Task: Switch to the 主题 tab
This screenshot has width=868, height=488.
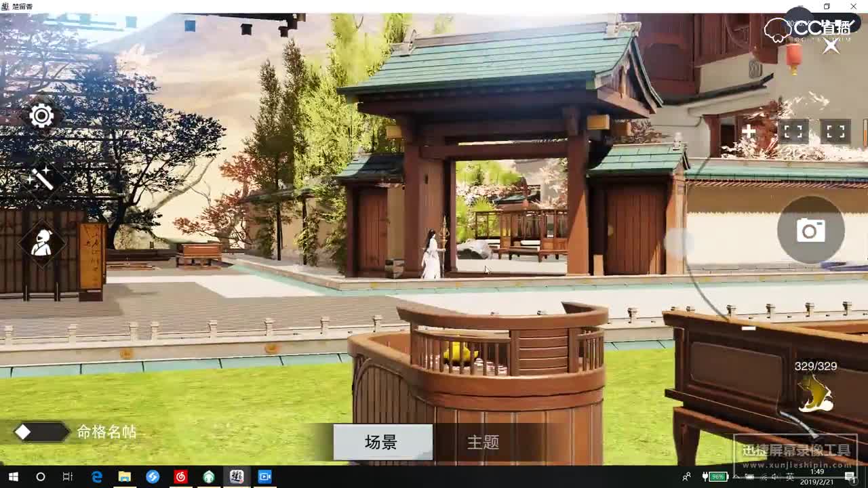Action: pyautogui.click(x=483, y=443)
